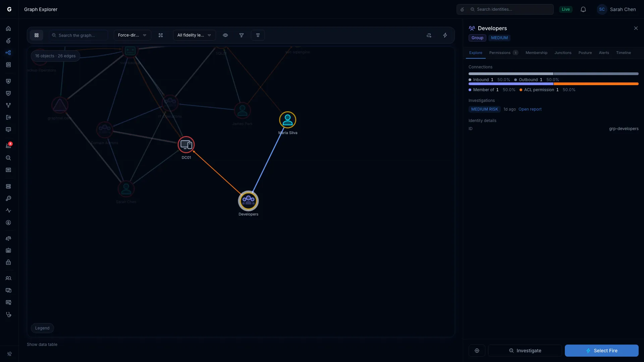The height and width of the screenshot is (362, 644).
Task: Open the activity pulse sidebar icon
Action: click(8, 210)
